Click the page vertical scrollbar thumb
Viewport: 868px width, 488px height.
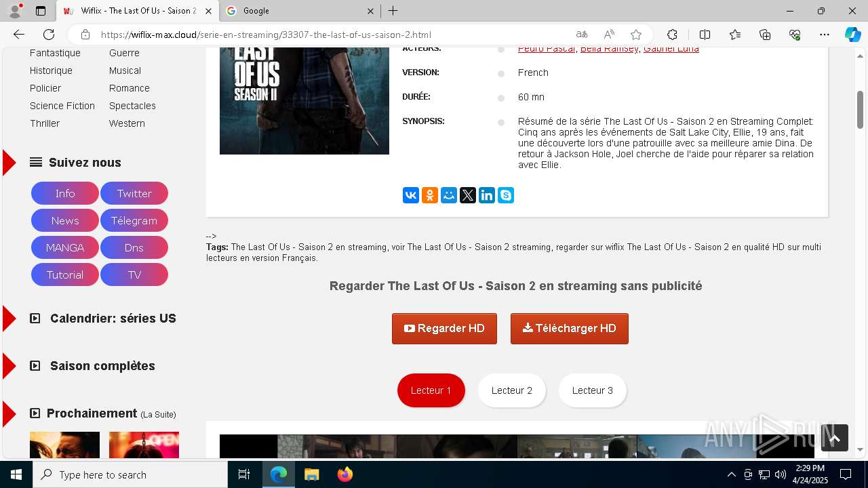(x=861, y=108)
